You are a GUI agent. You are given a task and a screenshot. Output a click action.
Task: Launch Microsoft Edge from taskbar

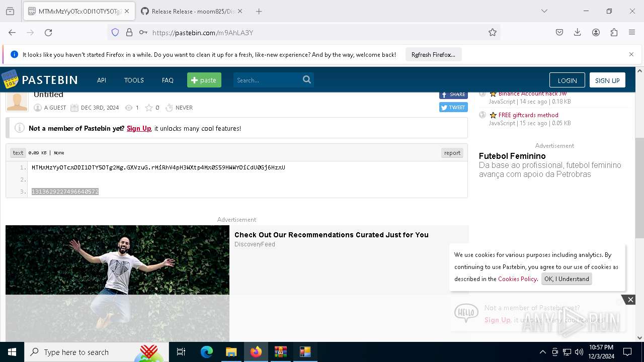click(207, 352)
